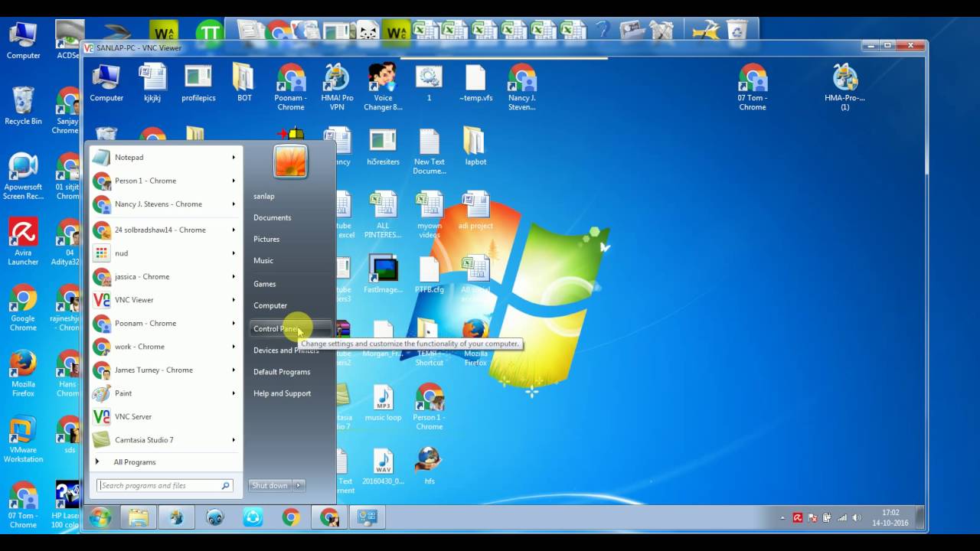Click the remote taskbar clock showing 17:02
The width and height of the screenshot is (980, 551).
pyautogui.click(x=890, y=518)
